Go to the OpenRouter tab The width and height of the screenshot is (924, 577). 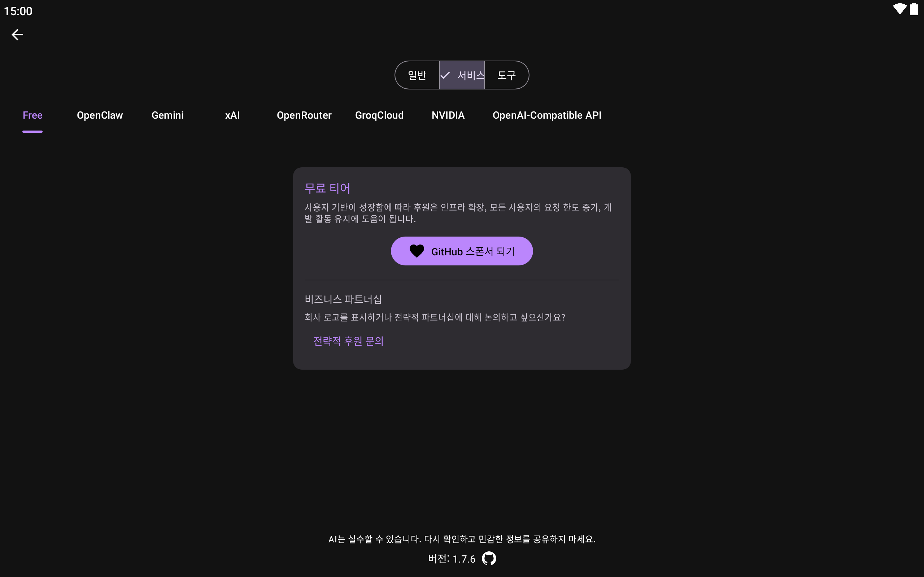(304, 115)
